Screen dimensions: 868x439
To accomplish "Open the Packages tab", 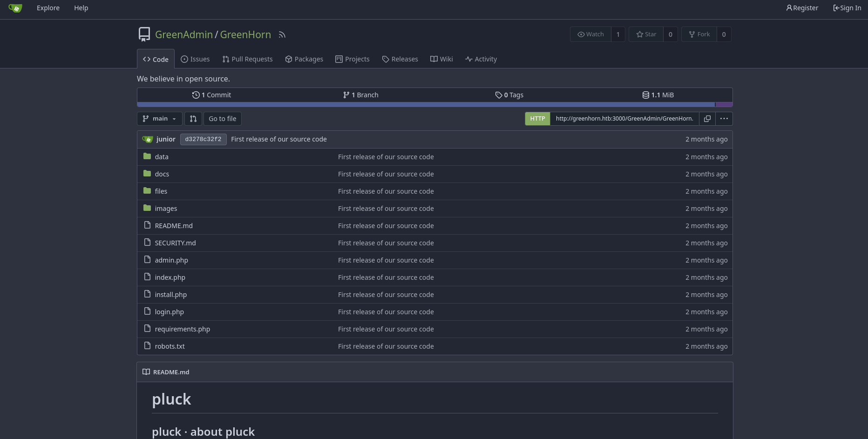I will [x=304, y=59].
